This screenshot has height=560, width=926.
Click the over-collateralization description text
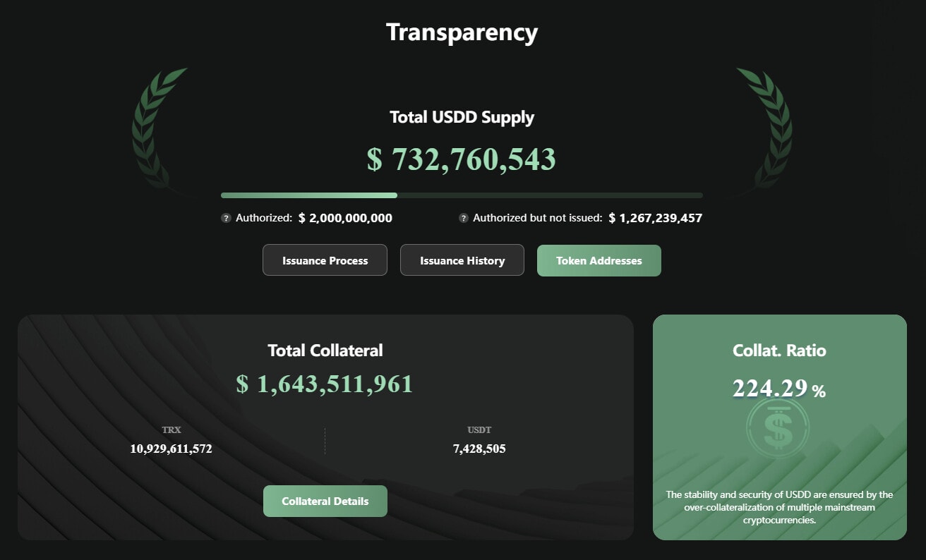pyautogui.click(x=779, y=507)
